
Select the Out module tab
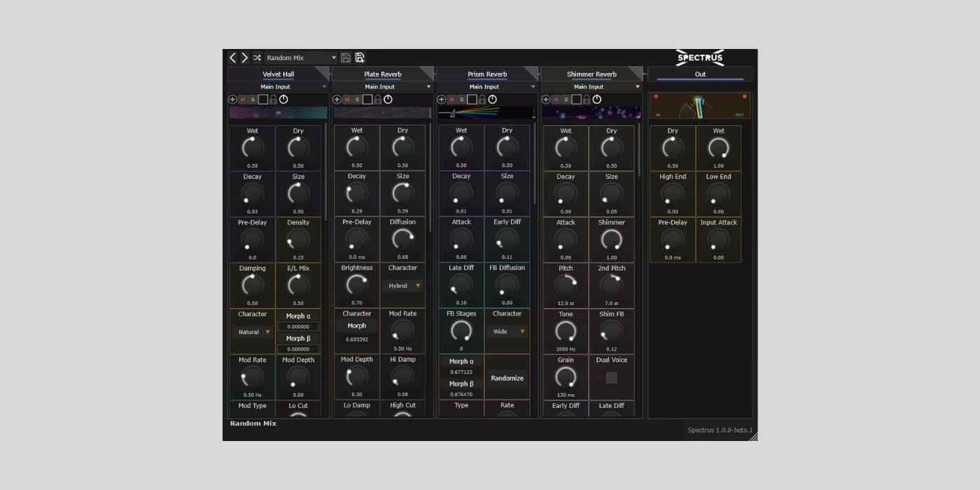point(700,74)
